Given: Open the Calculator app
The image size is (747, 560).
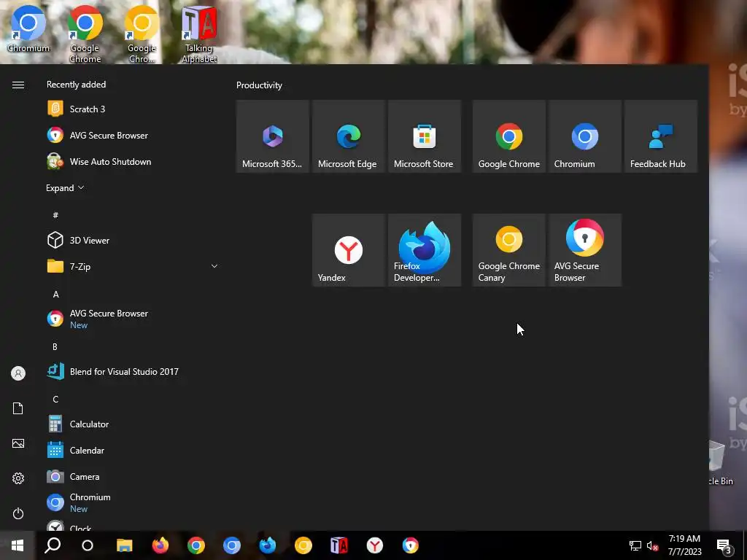Looking at the screenshot, I should click(132, 424).
